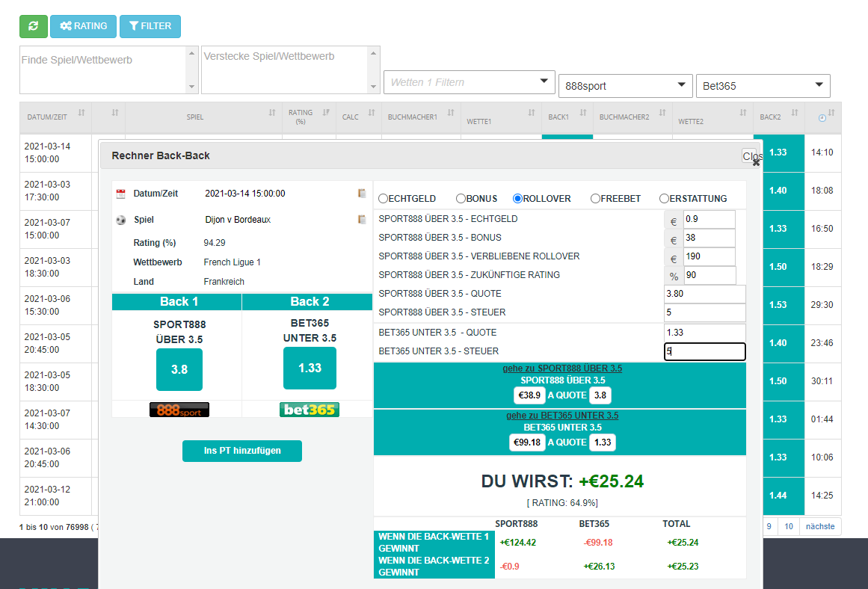Select the ERSTATTUNG radio option
Viewport: 868px width, 589px height.
pyautogui.click(x=665, y=198)
